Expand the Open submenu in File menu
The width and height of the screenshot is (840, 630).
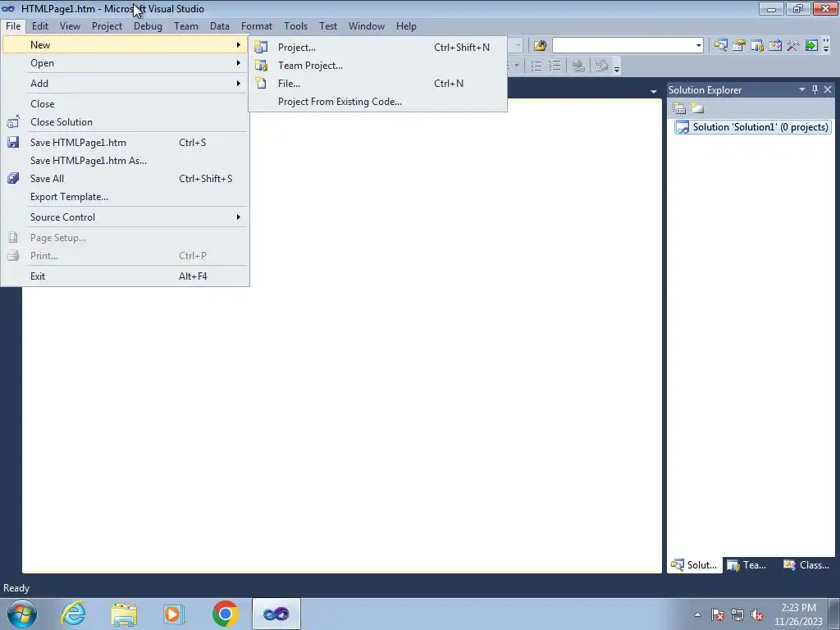click(x=125, y=63)
